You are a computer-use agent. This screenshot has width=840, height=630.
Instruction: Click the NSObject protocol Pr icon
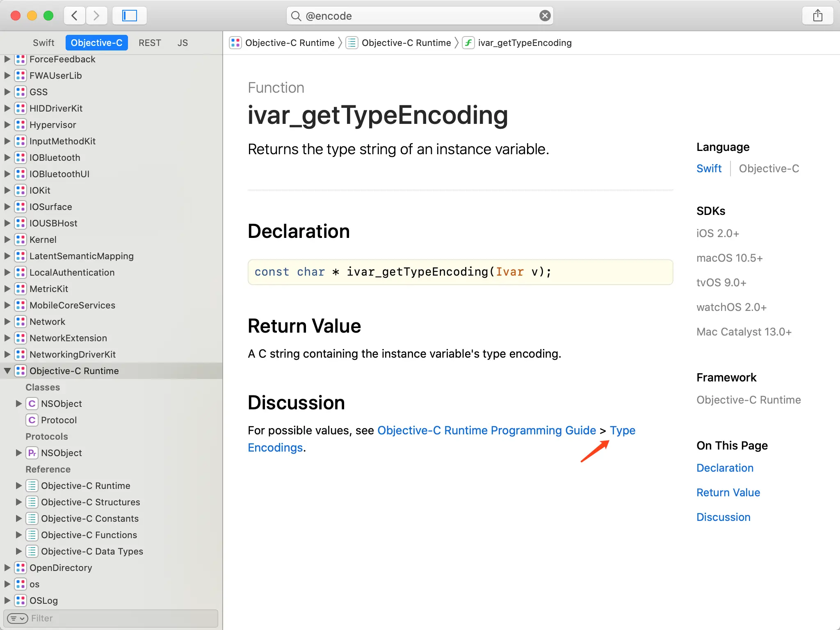coord(32,453)
